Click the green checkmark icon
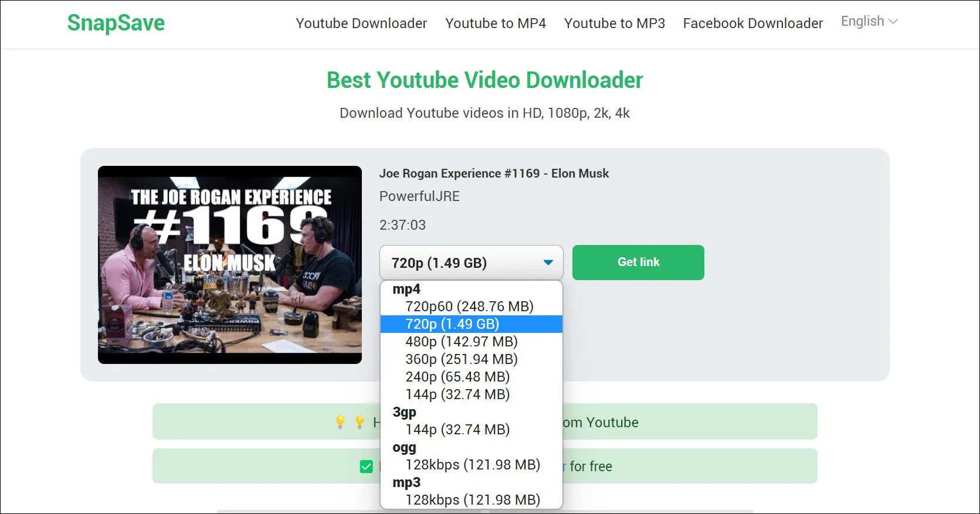980x514 pixels. pyautogui.click(x=367, y=467)
